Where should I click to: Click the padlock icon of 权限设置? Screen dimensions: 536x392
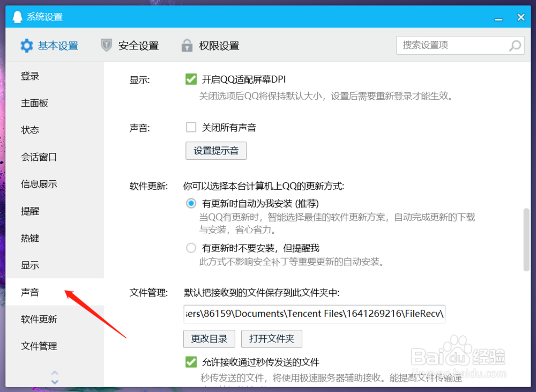pos(187,45)
